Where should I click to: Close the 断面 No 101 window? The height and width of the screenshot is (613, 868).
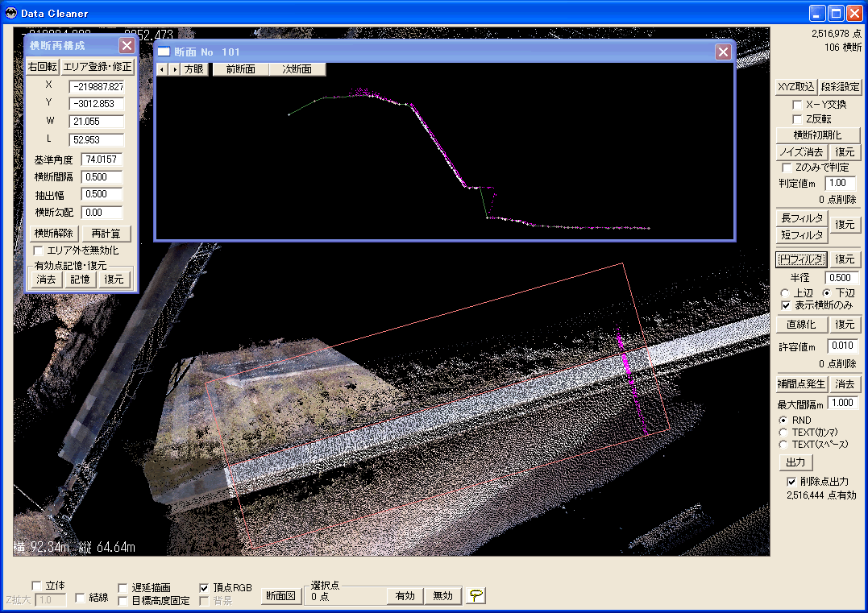click(723, 52)
